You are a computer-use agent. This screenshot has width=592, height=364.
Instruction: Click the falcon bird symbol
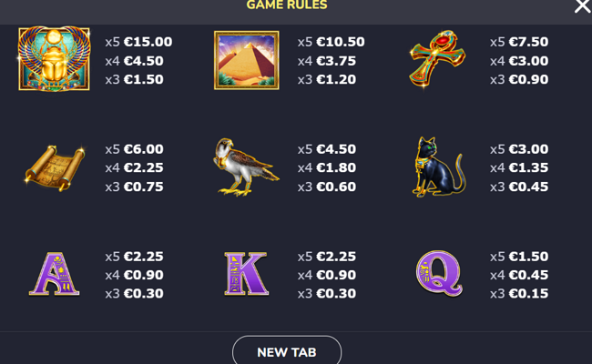point(246,167)
